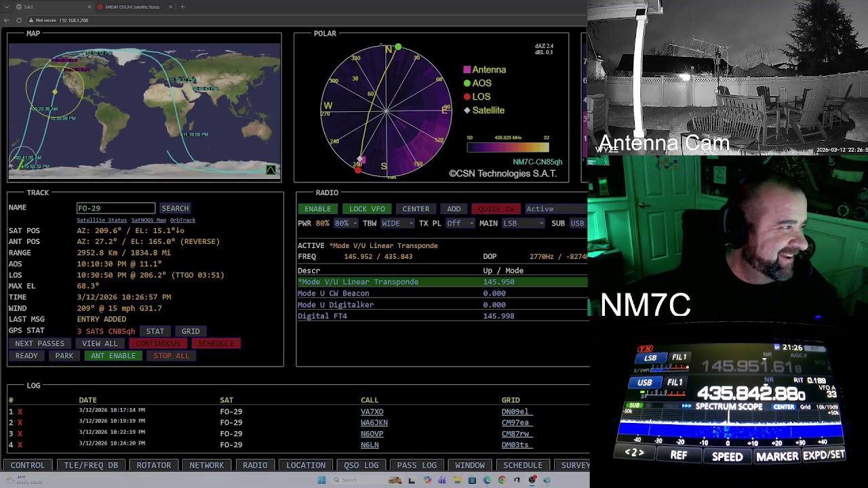Delete log entry 4 with red X
The image size is (868, 488).
(x=20, y=445)
